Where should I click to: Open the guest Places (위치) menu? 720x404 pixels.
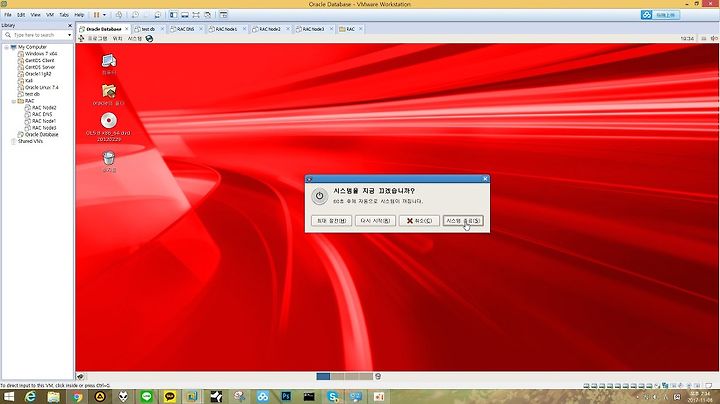click(x=118, y=39)
